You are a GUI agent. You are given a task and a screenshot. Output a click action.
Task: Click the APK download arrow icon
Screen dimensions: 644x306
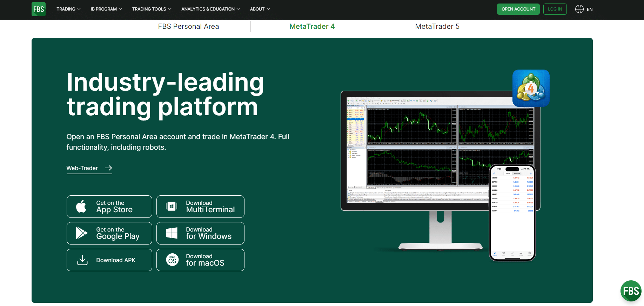[82, 260]
